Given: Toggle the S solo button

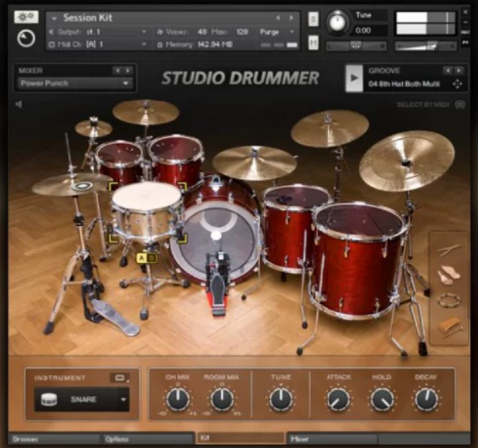Looking at the screenshot, I should [313, 19].
